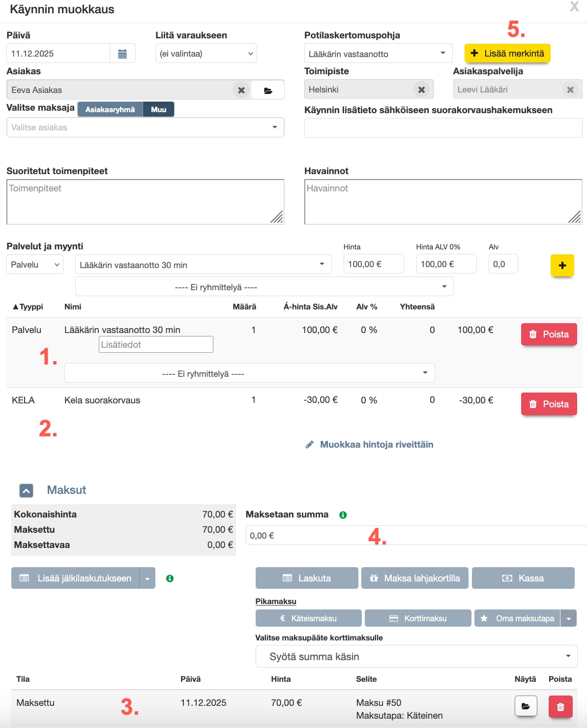Click into the Havainnot text area
This screenshot has height=728, width=587.
click(443, 202)
